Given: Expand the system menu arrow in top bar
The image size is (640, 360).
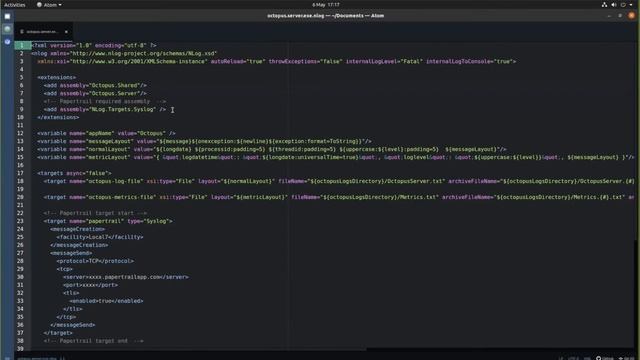Looking at the screenshot, I should [x=631, y=5].
